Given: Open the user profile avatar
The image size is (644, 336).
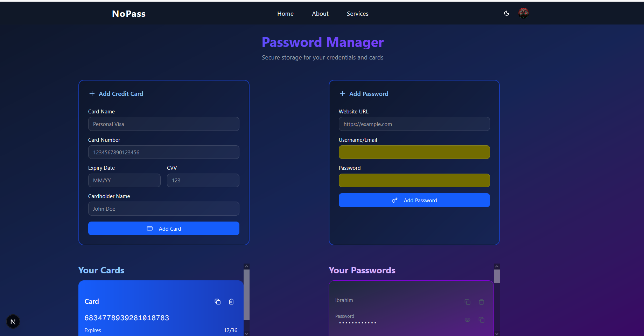Looking at the screenshot, I should pyautogui.click(x=523, y=13).
